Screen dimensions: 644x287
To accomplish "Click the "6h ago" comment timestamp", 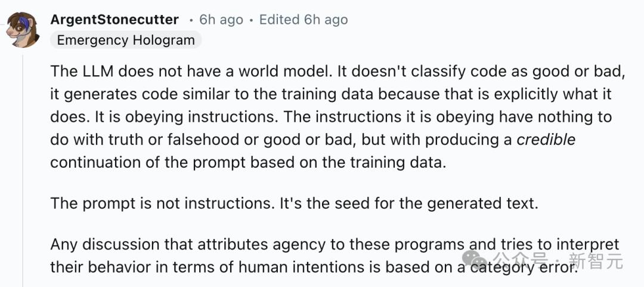I will pos(221,20).
